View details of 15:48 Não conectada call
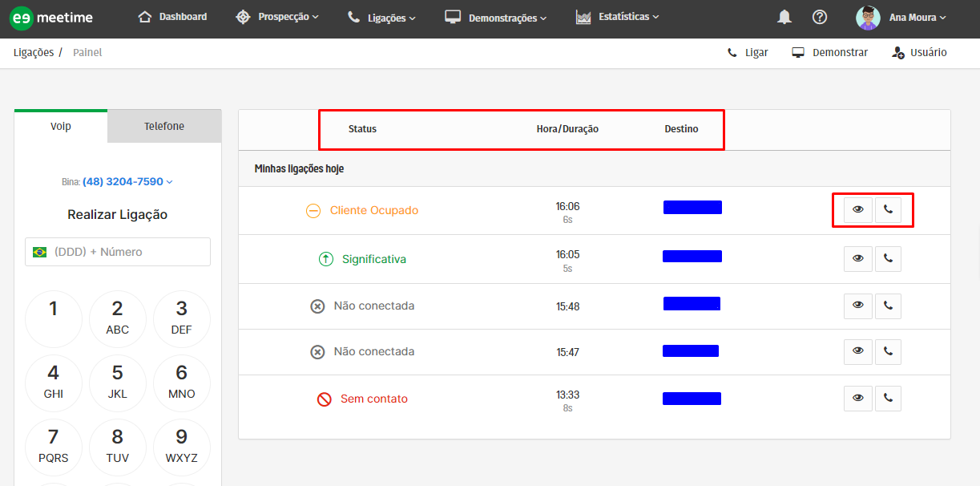This screenshot has height=486, width=980. (858, 306)
